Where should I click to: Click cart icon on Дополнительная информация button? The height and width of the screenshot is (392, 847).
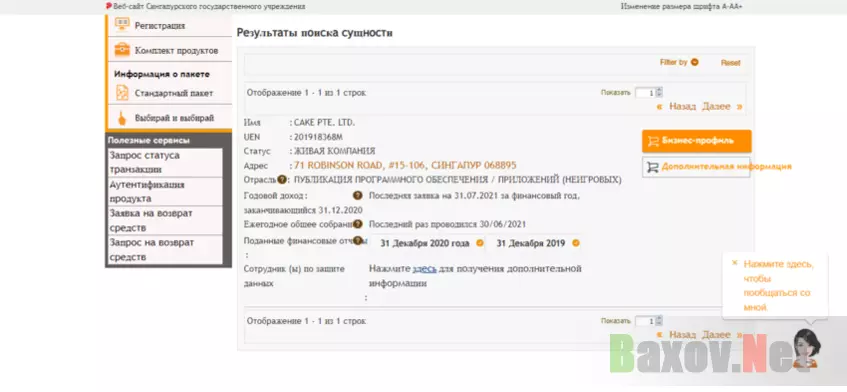pos(653,167)
